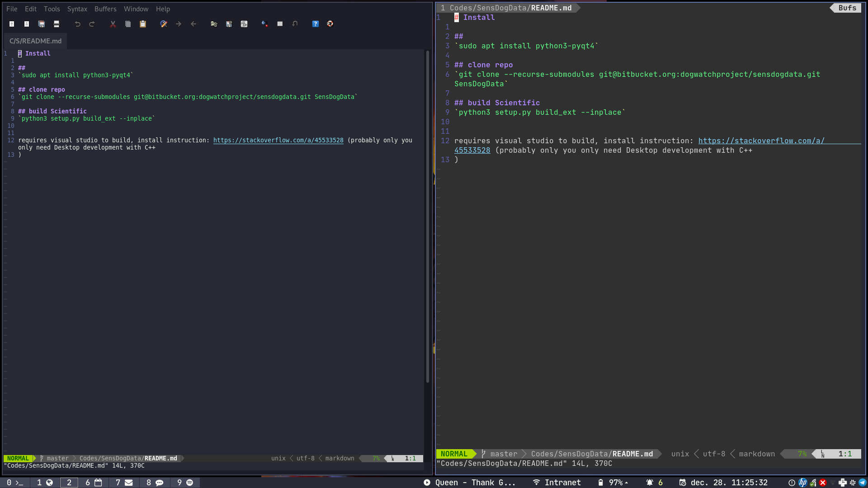Image resolution: width=868 pixels, height=488 pixels.
Task: Click the Telegram tray icon
Action: 863,483
